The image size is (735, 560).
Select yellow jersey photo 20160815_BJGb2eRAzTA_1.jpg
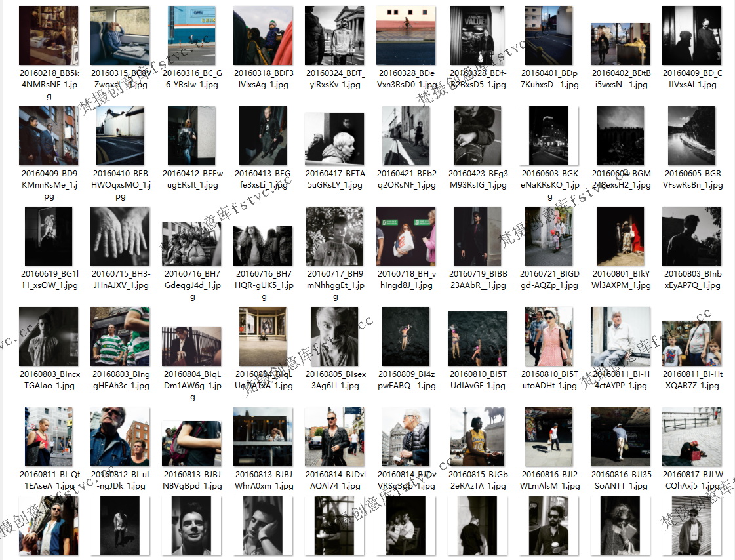click(x=478, y=437)
